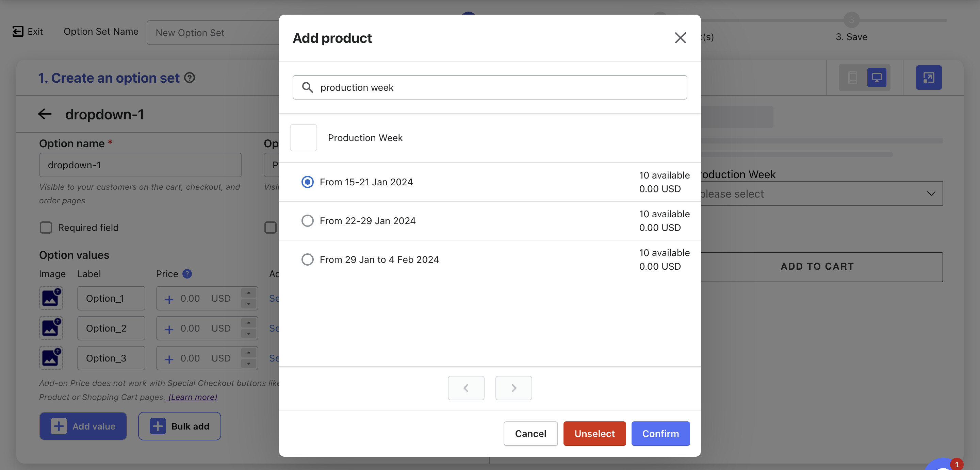Click the Production Week product name

(x=365, y=138)
